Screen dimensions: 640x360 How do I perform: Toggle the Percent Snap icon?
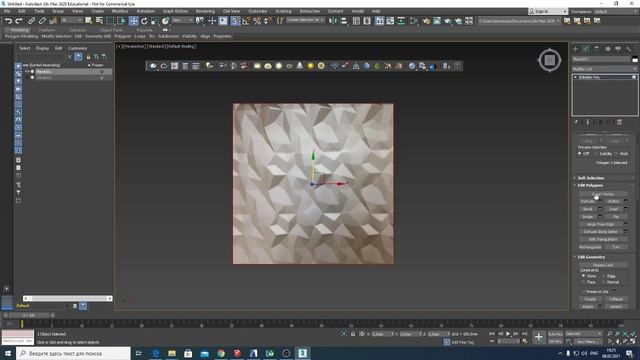pyautogui.click(x=257, y=21)
